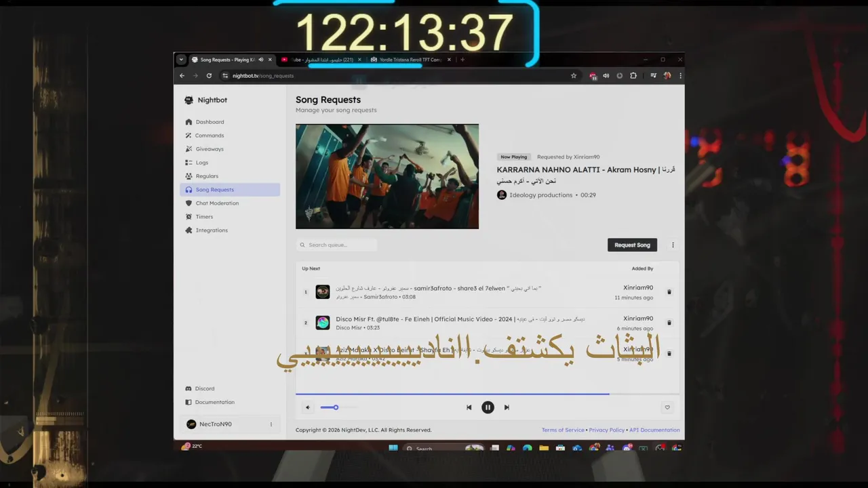Image resolution: width=868 pixels, height=488 pixels.
Task: Open the Documentation link in the sidebar
Action: tap(210, 402)
